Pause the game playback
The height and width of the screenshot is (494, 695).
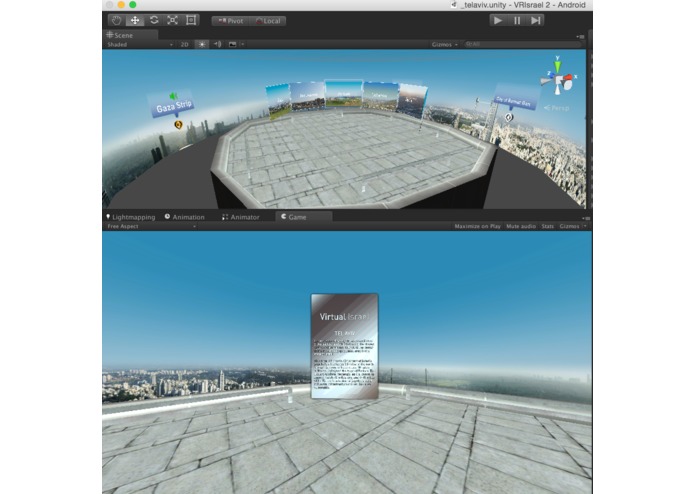(517, 20)
